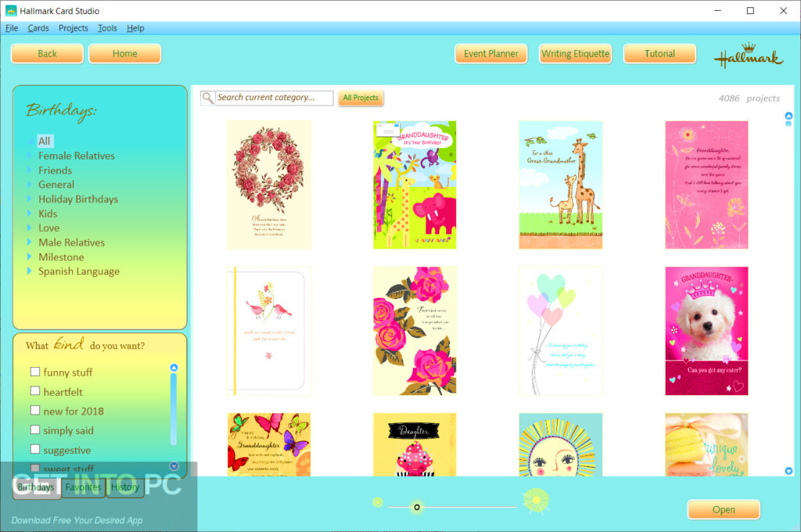
Task: Open the Projects menu
Action: coord(73,28)
